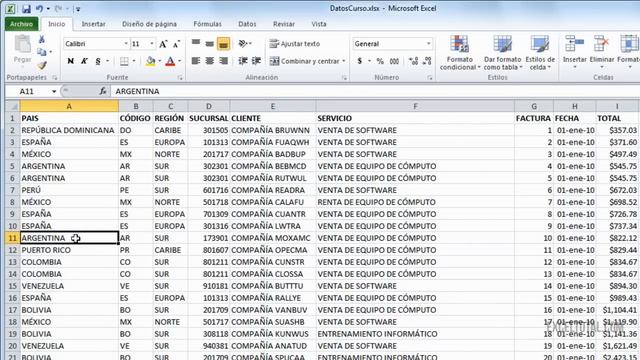Viewport: 640px width, 360px height.
Task: Click the SERVICIO header cell
Action: pos(415,118)
